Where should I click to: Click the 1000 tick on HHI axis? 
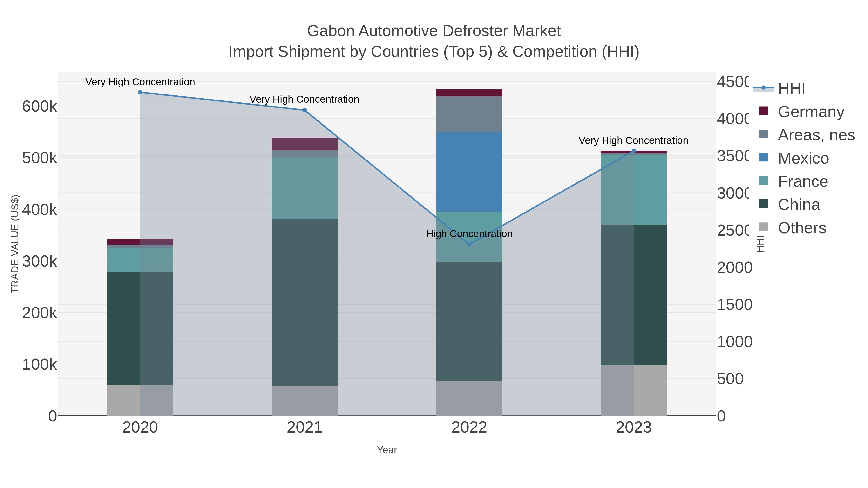click(735, 341)
